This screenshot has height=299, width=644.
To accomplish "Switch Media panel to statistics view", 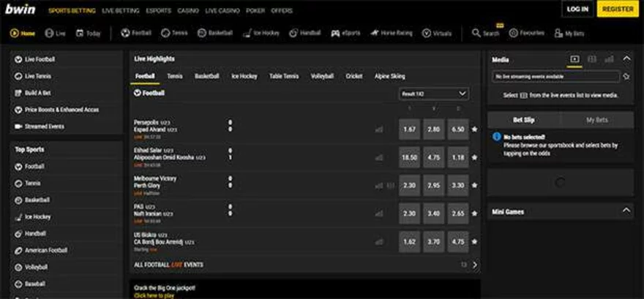I will click(609, 59).
